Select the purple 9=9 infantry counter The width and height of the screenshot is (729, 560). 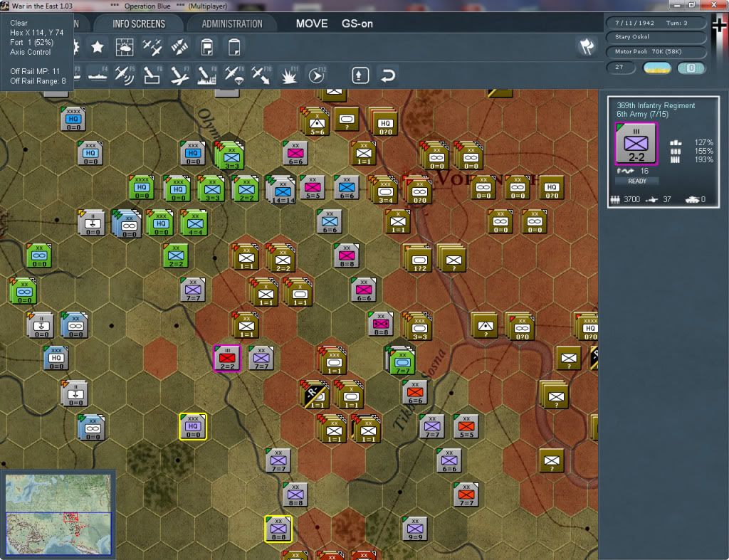(x=415, y=529)
